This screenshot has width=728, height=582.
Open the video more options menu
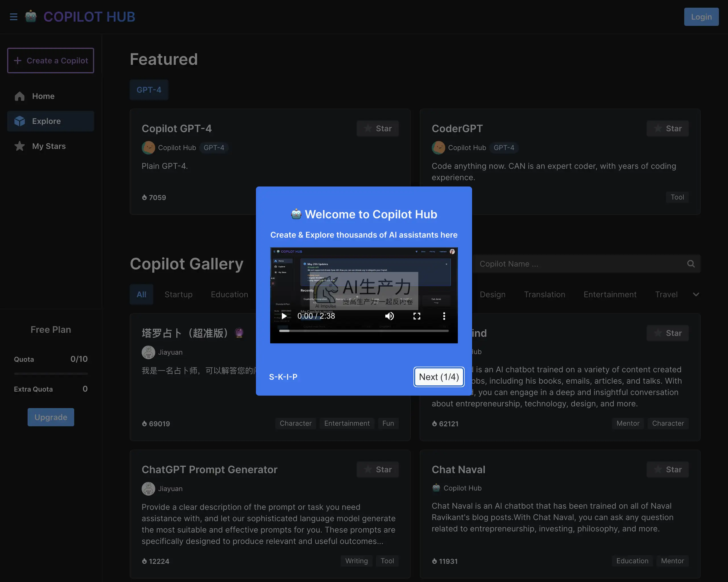coord(444,316)
